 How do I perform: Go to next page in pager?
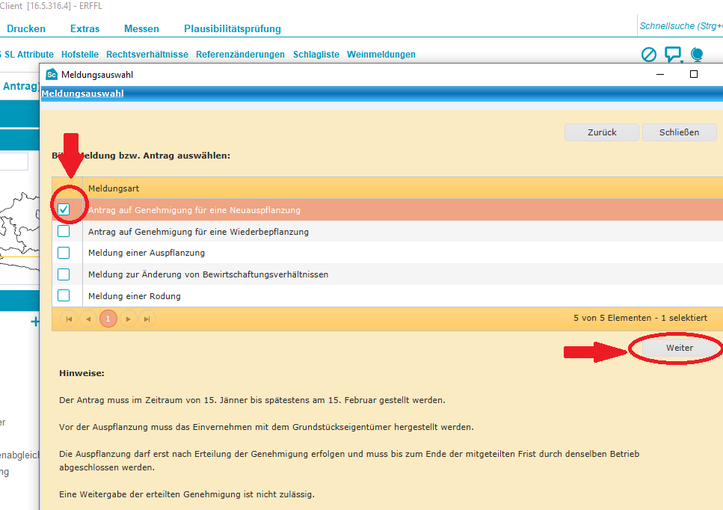(128, 319)
